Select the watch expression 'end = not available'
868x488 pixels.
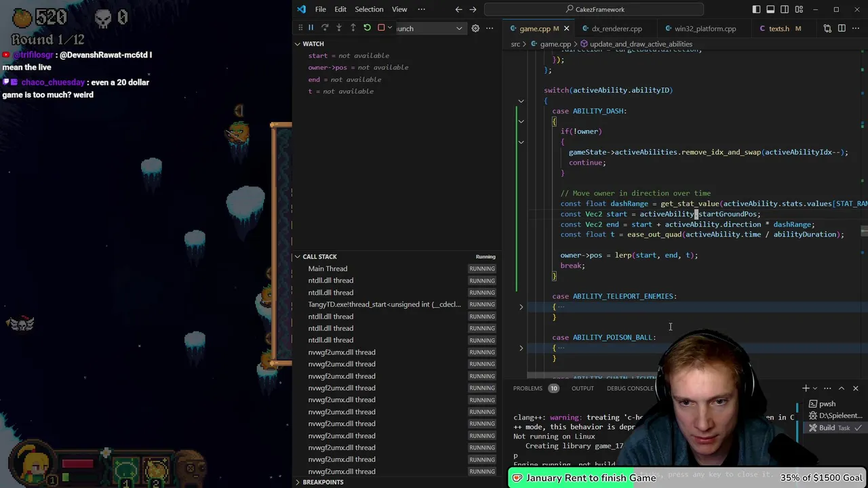344,79
